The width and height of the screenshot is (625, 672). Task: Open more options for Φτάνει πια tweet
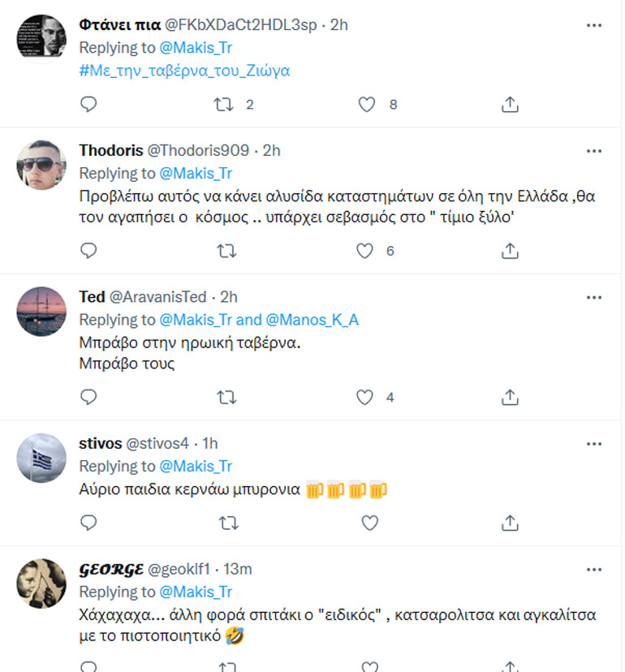[594, 25]
